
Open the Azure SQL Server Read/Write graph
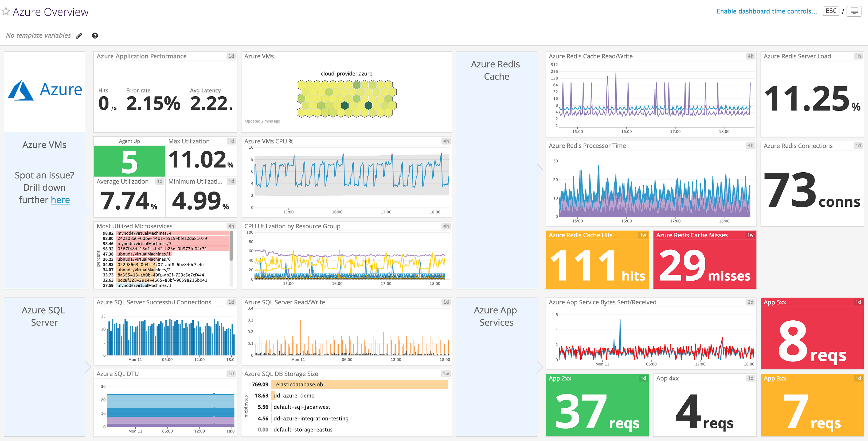pos(346,332)
